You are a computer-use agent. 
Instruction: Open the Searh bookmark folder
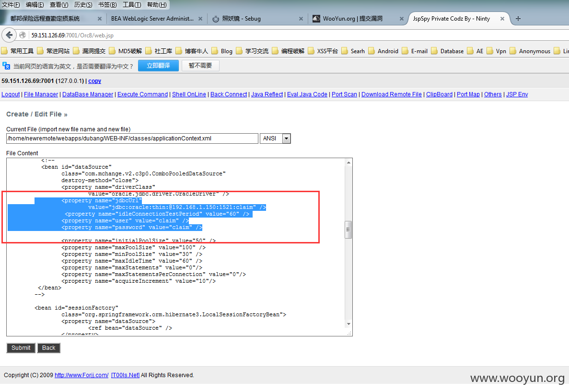click(x=353, y=51)
